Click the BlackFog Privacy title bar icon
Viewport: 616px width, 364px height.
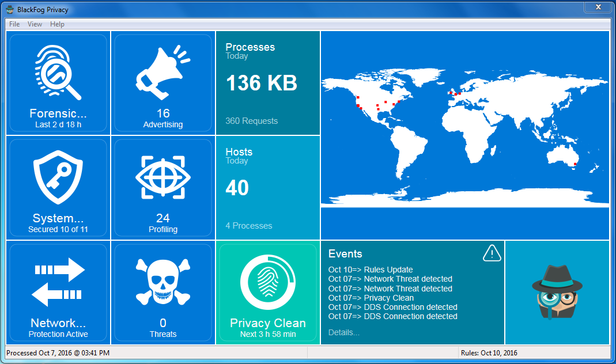[10, 9]
